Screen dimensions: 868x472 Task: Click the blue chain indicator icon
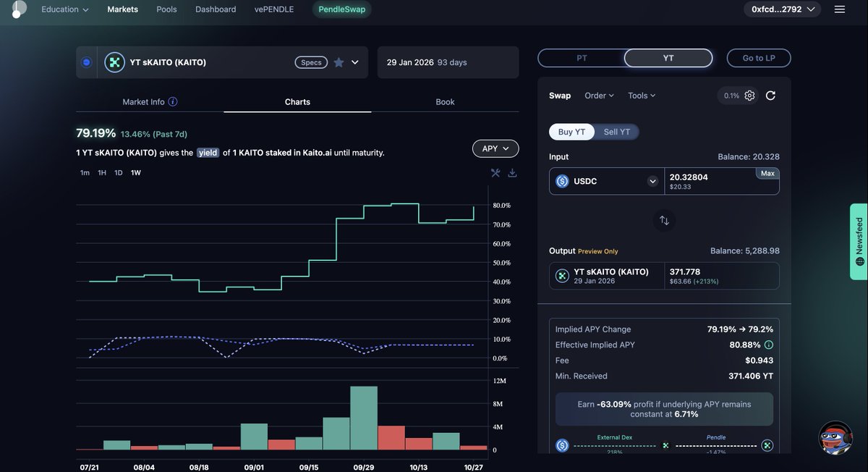tap(86, 62)
